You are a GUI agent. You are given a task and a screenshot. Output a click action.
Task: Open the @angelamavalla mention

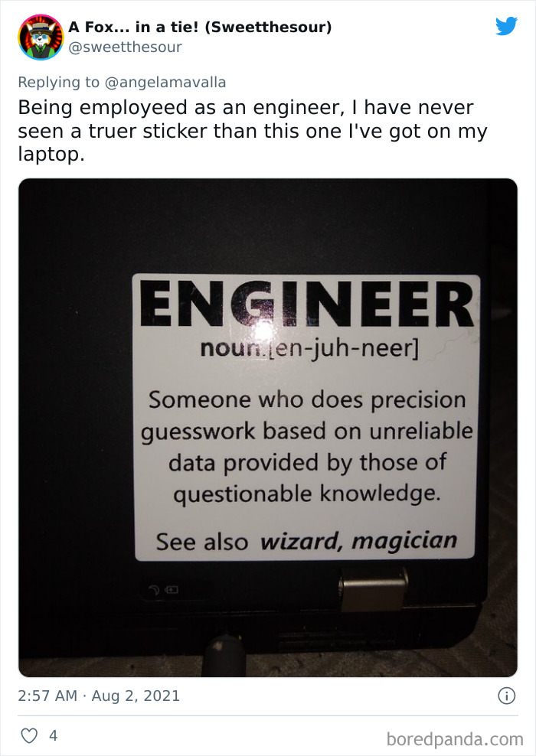(x=165, y=83)
